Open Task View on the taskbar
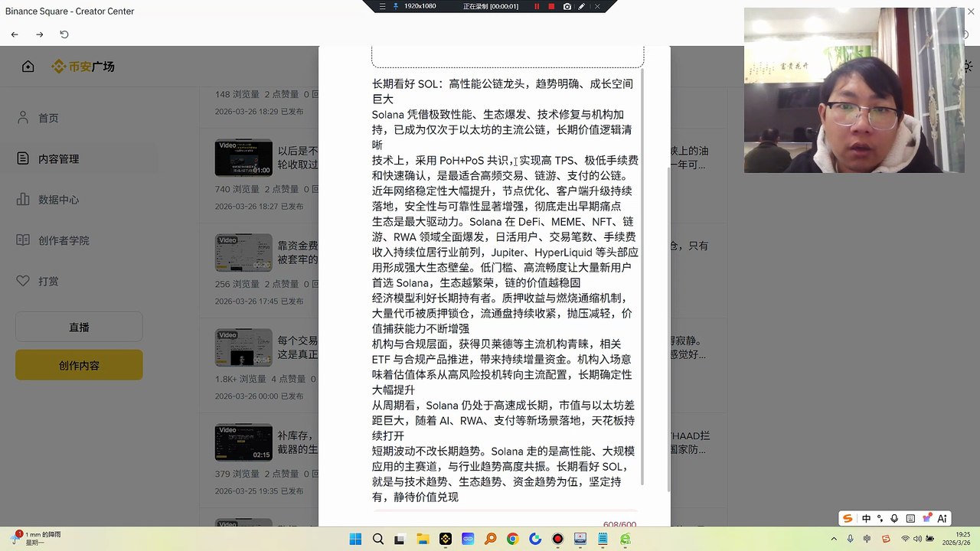 point(400,539)
